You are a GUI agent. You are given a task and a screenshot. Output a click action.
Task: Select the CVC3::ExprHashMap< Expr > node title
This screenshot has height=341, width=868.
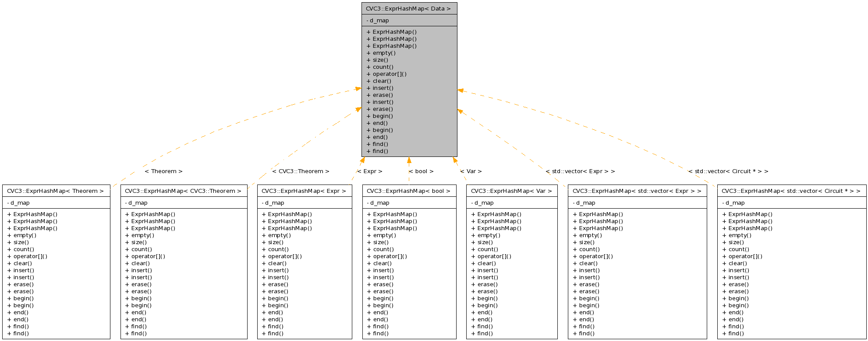tap(304, 191)
